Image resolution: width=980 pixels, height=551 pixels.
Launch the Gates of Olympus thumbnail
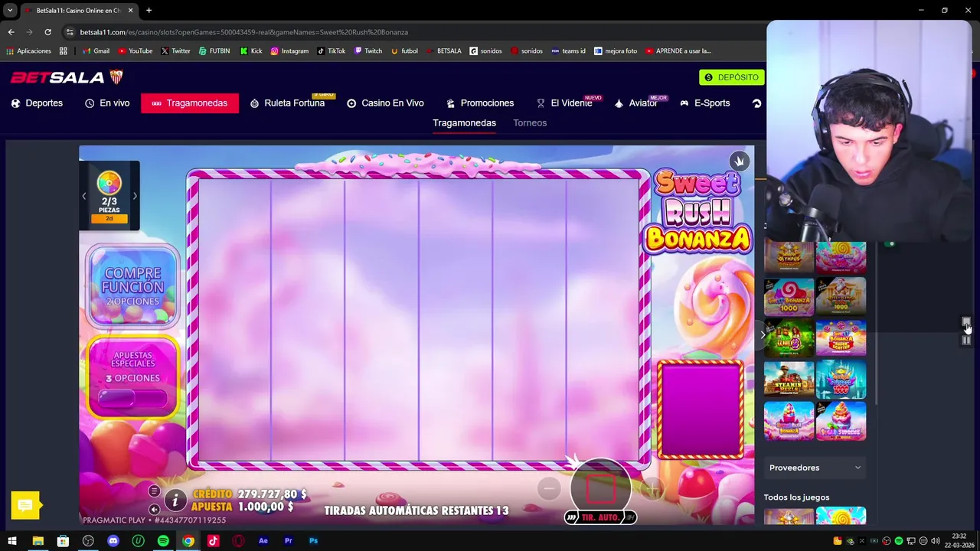[x=789, y=257]
